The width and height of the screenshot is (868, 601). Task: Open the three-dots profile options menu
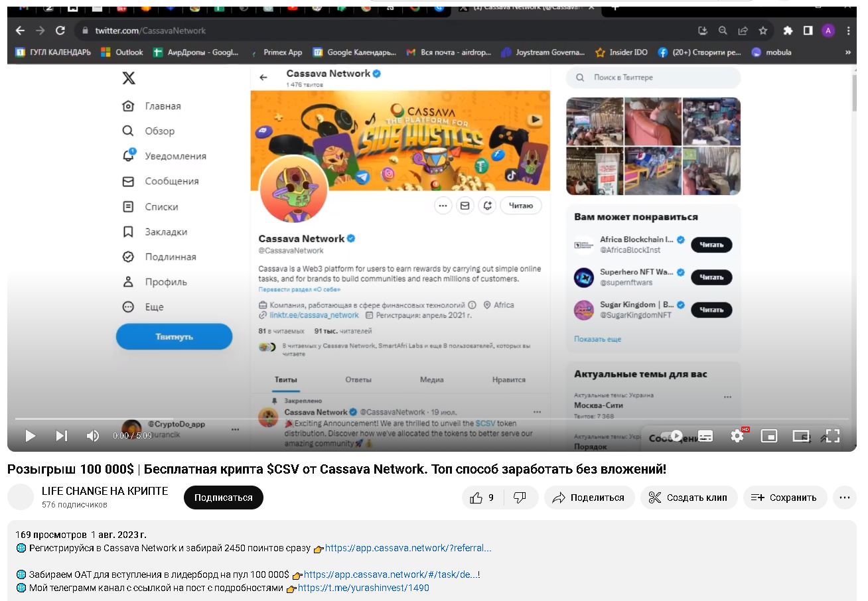(443, 206)
